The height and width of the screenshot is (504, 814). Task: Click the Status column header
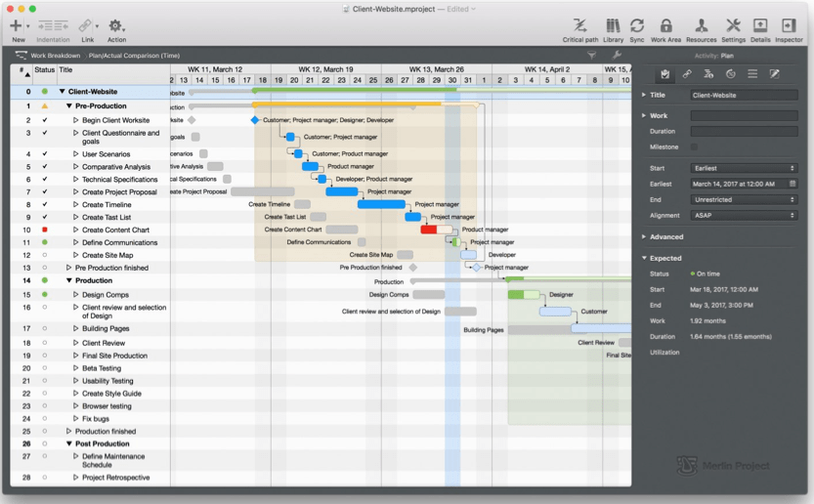click(x=44, y=69)
